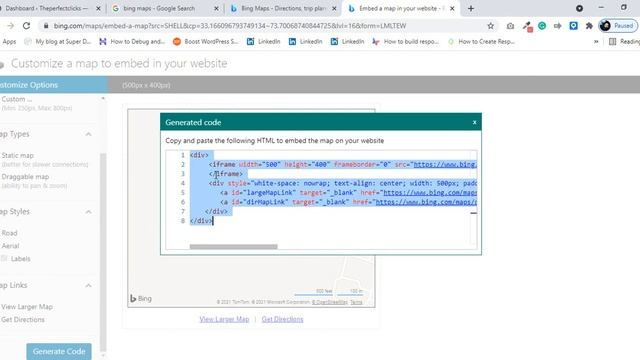Click the Customize Options header
Viewport: 640px width, 360px height.
54,85
